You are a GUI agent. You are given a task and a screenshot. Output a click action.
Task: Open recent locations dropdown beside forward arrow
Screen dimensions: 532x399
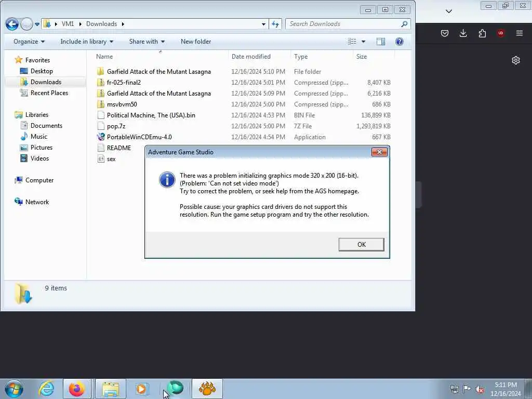[x=37, y=24]
